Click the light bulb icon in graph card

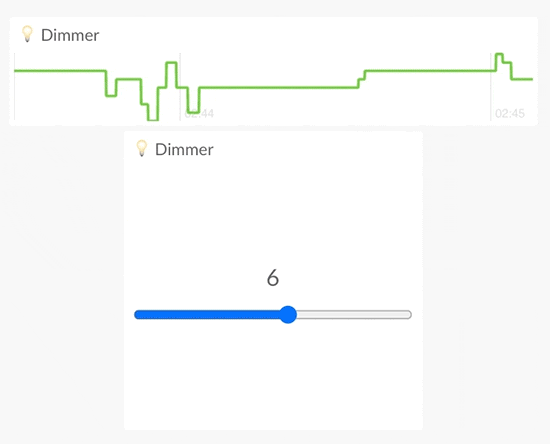pos(27,34)
